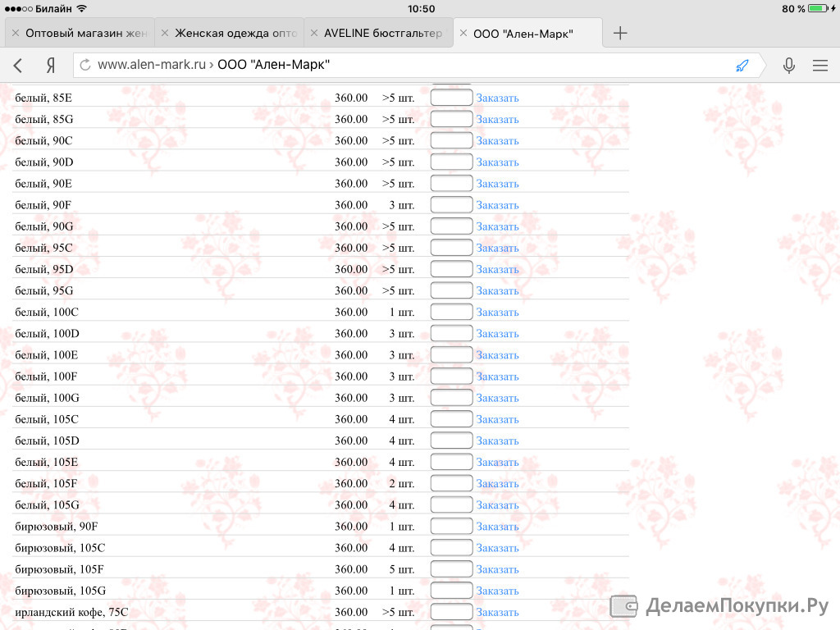Switch to 'AVELINE бюстгальтер' tab
840x630 pixels.
tap(379, 33)
